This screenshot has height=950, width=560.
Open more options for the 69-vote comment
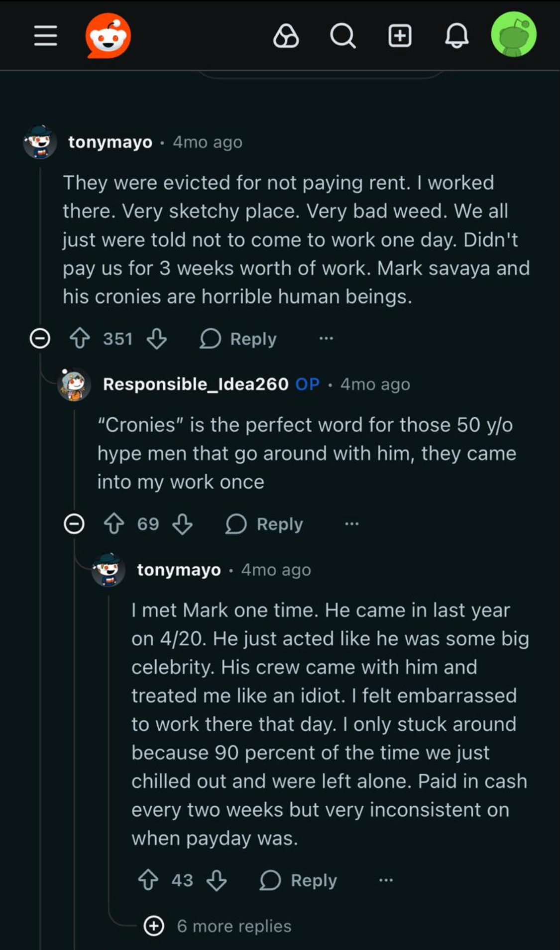click(x=352, y=524)
